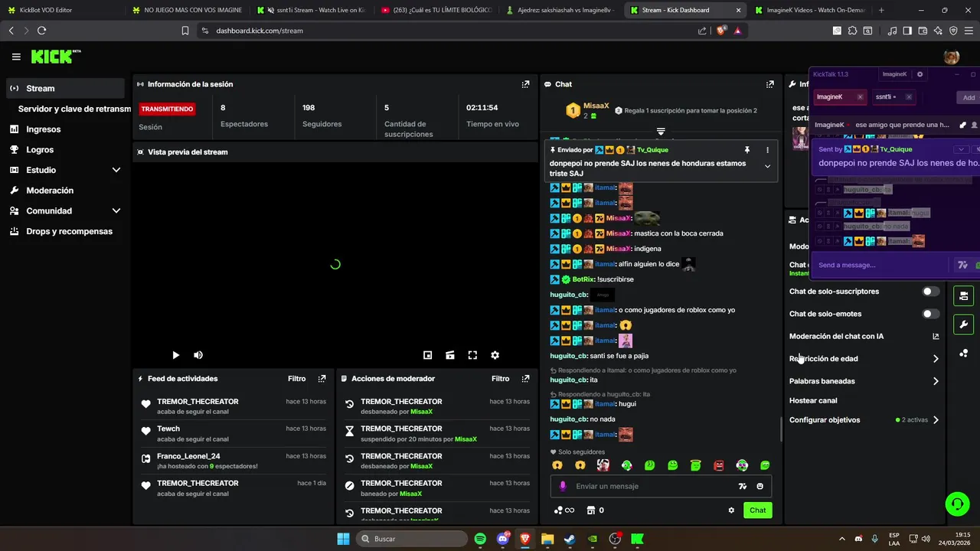Pop out the Acciones de moderador panel

tap(525, 379)
